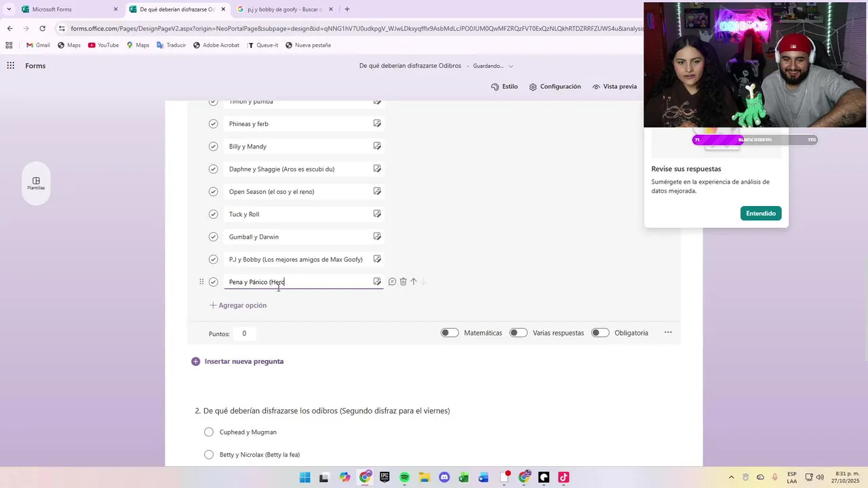The width and height of the screenshot is (868, 488).
Task: Click Insertar nueva pregunta
Action: (238, 361)
